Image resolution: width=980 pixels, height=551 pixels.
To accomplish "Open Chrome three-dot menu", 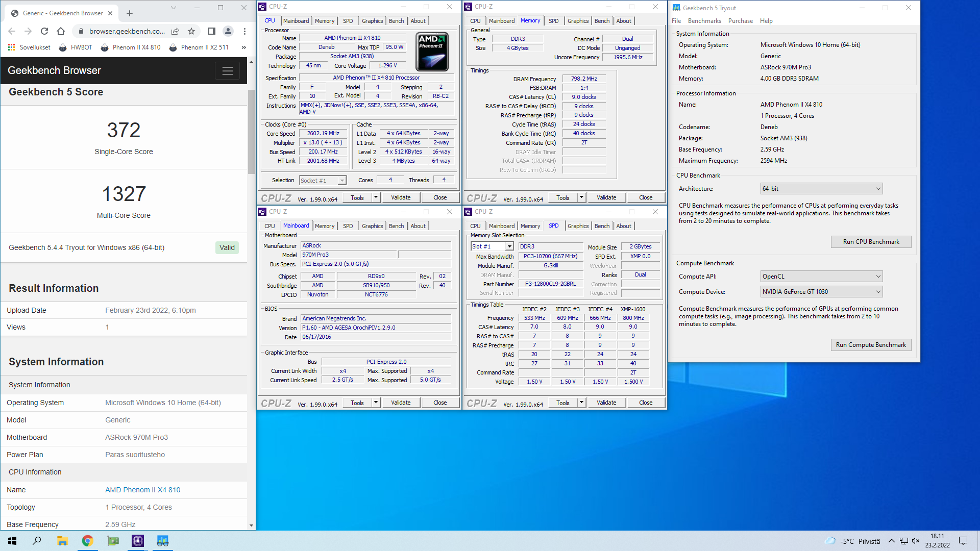I will point(244,31).
